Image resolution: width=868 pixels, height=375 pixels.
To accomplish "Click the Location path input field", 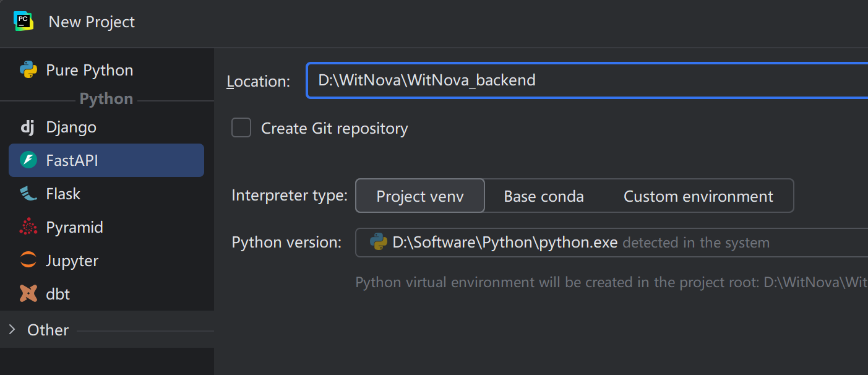I will click(x=587, y=80).
